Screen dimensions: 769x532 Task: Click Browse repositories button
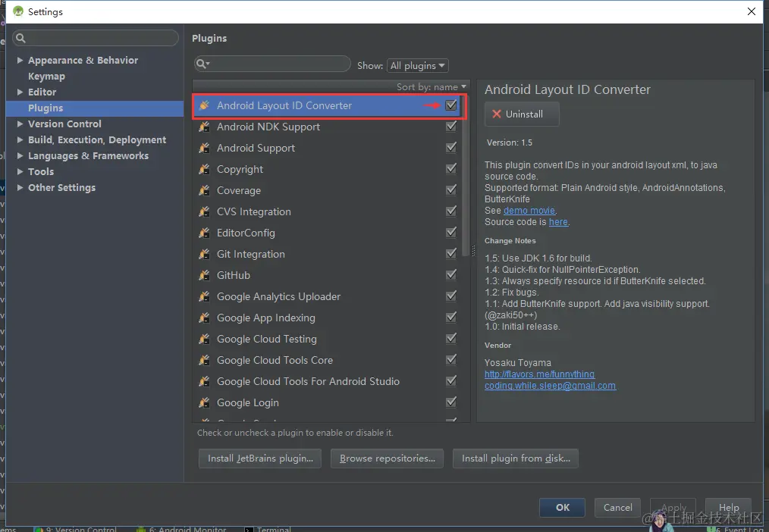387,458
